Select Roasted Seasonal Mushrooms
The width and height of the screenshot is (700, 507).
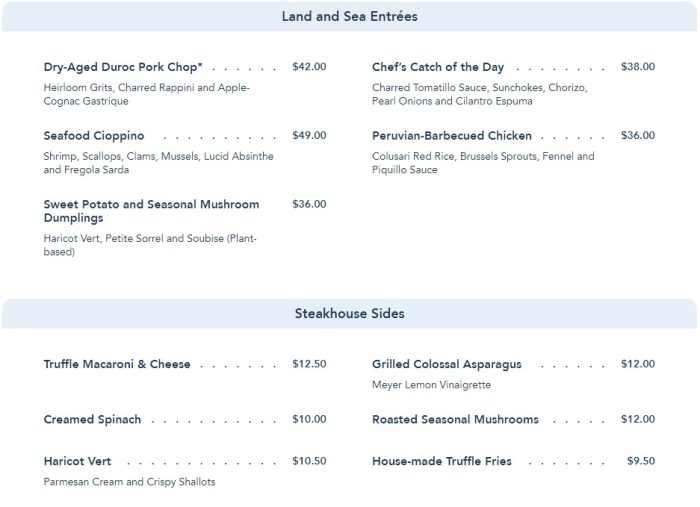coord(455,420)
